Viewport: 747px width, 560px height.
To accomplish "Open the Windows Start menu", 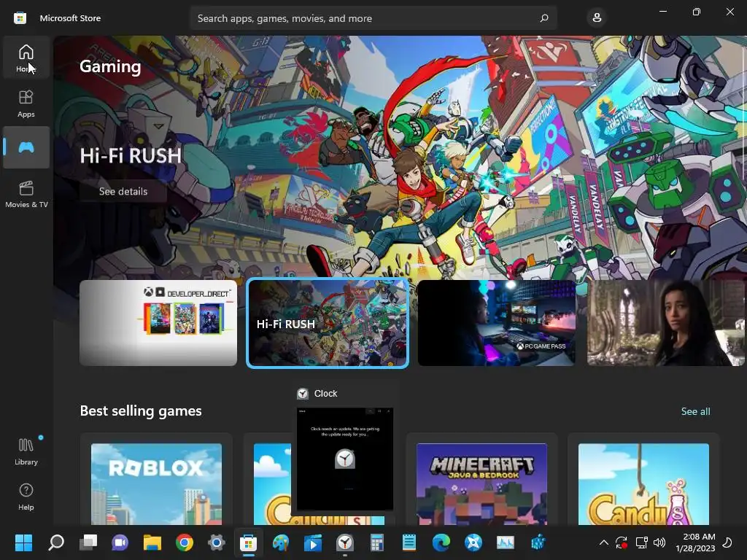I will [23, 542].
